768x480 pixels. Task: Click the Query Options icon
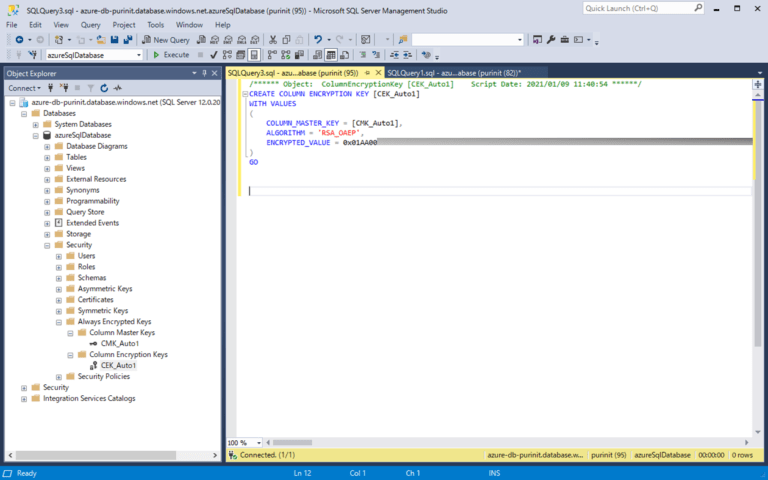240,55
